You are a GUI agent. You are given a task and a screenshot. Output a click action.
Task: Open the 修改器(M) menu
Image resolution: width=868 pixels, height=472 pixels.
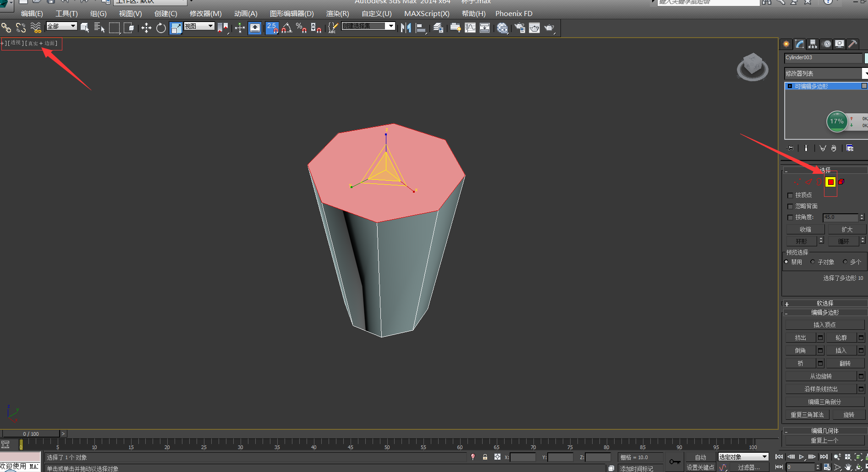click(206, 14)
